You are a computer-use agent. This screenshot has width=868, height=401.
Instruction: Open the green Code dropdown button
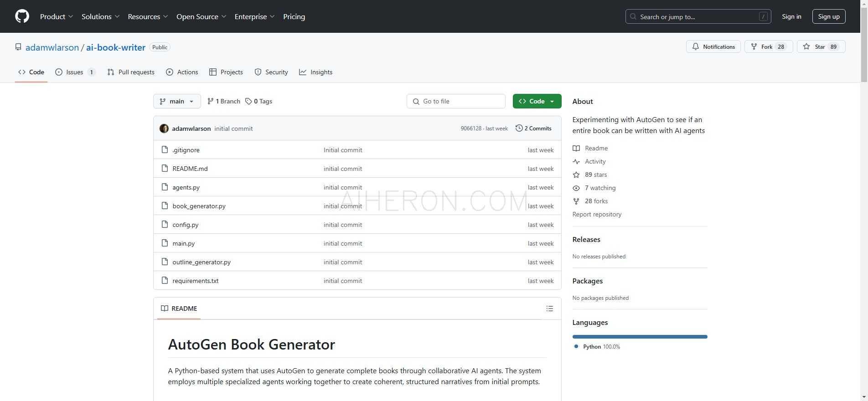coord(537,101)
